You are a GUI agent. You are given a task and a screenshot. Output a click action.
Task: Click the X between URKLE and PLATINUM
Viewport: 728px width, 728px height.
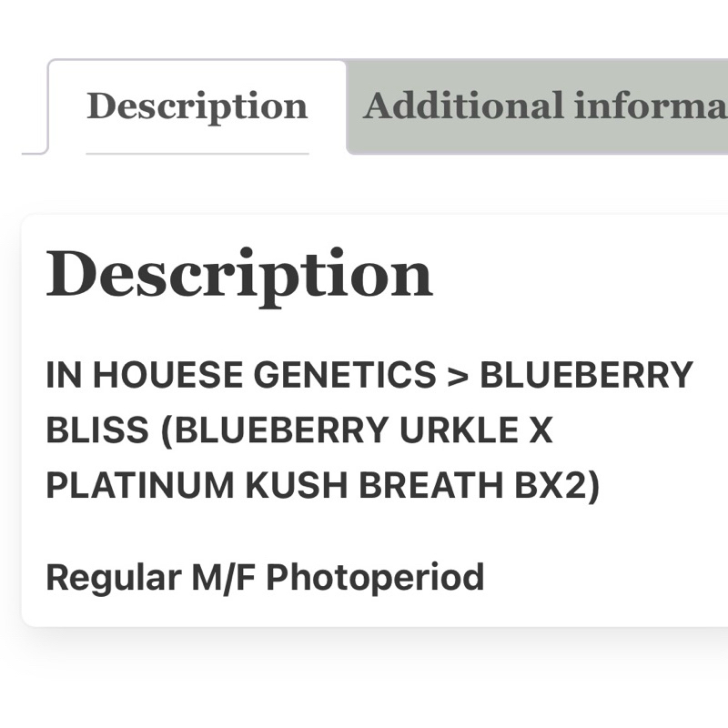[x=541, y=430]
